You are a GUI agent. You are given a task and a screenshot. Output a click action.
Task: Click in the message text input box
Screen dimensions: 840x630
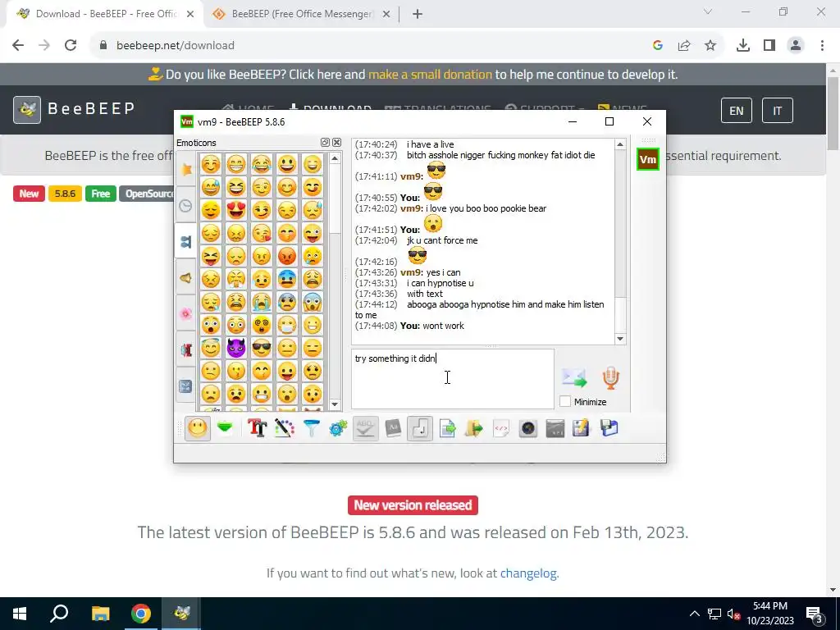pyautogui.click(x=453, y=379)
